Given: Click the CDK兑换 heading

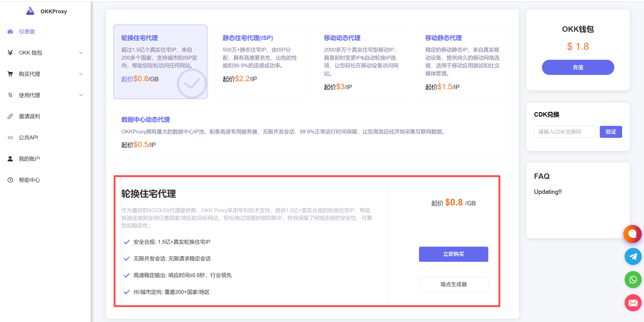Looking at the screenshot, I should [547, 114].
